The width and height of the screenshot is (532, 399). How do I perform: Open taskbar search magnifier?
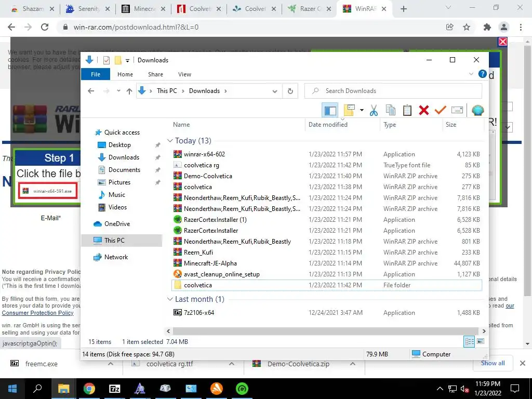(37, 389)
